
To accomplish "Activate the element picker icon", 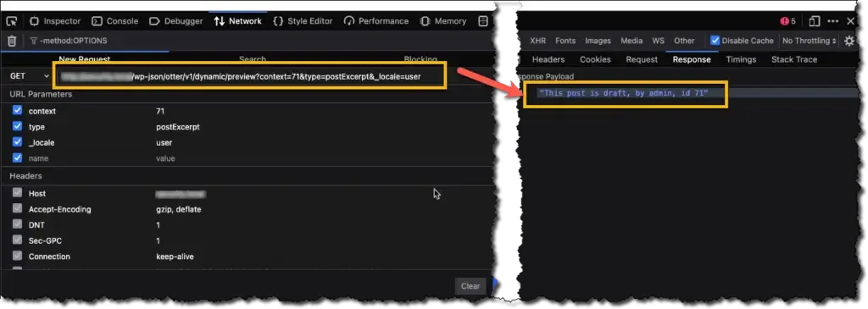I will click(x=12, y=21).
